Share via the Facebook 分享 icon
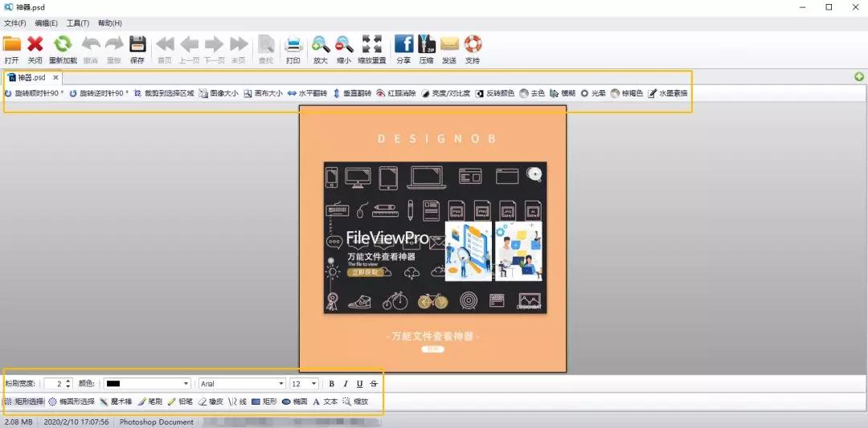Viewport: 868px width, 428px height. coord(403,45)
